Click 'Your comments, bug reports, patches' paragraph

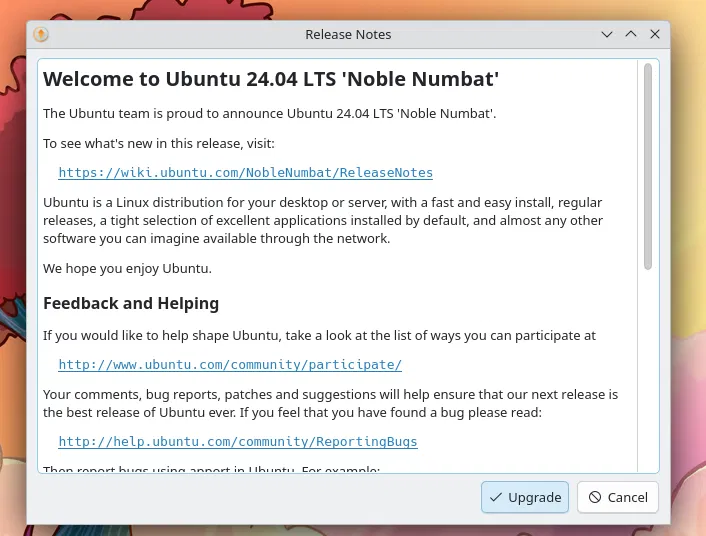click(x=330, y=403)
